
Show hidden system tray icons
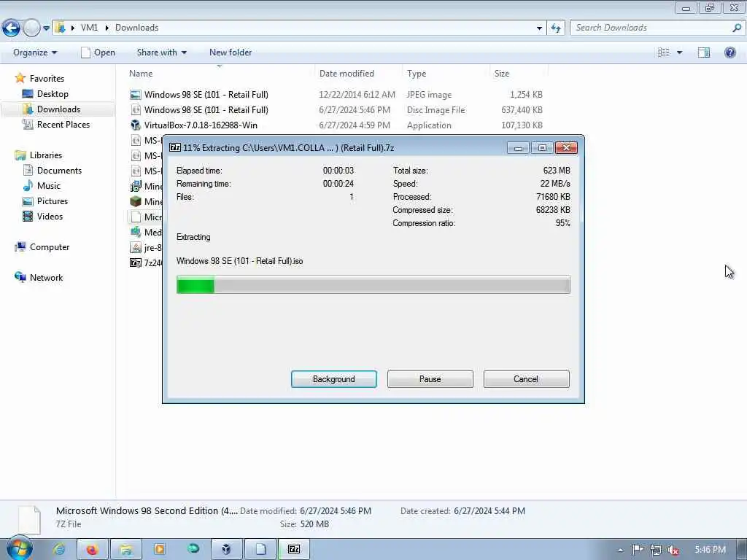(x=620, y=550)
